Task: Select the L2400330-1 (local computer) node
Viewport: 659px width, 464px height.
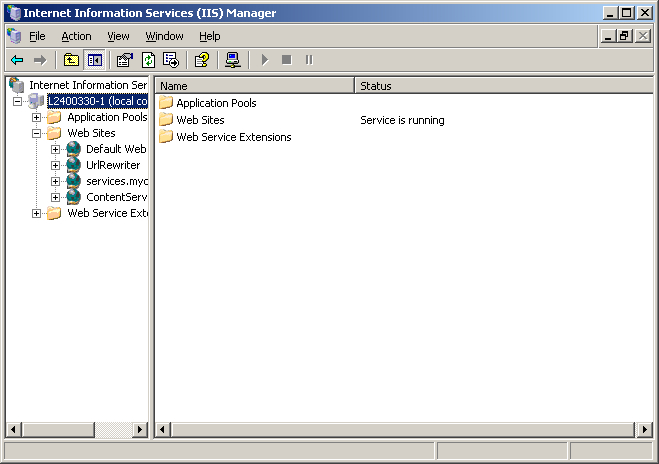Action: pos(97,101)
